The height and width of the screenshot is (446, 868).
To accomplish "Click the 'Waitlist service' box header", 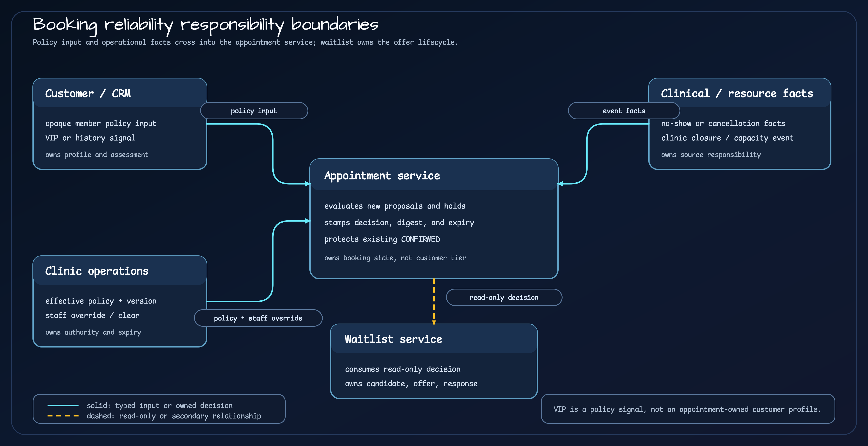I will [434, 339].
